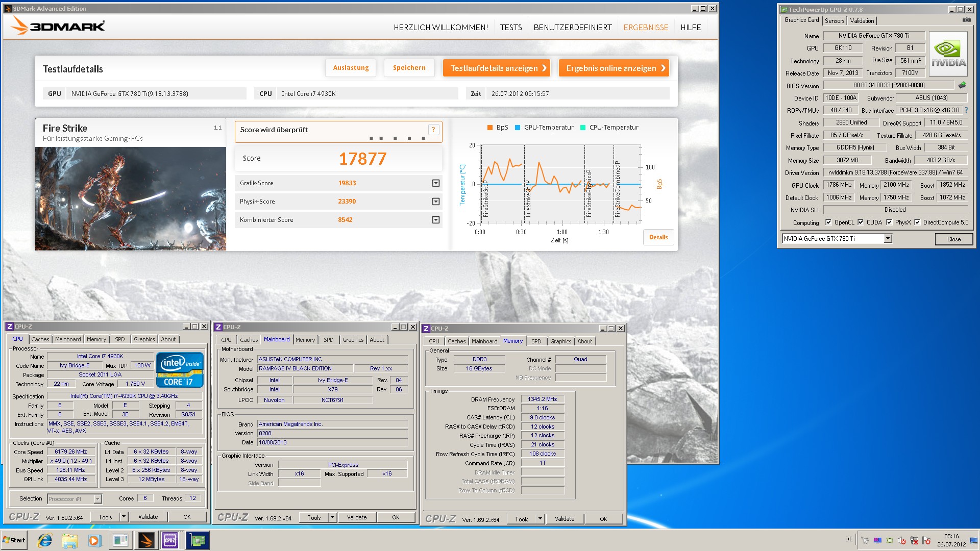Open the Processor #1 selection dropdown
This screenshot has height=551, width=980.
click(x=97, y=499)
